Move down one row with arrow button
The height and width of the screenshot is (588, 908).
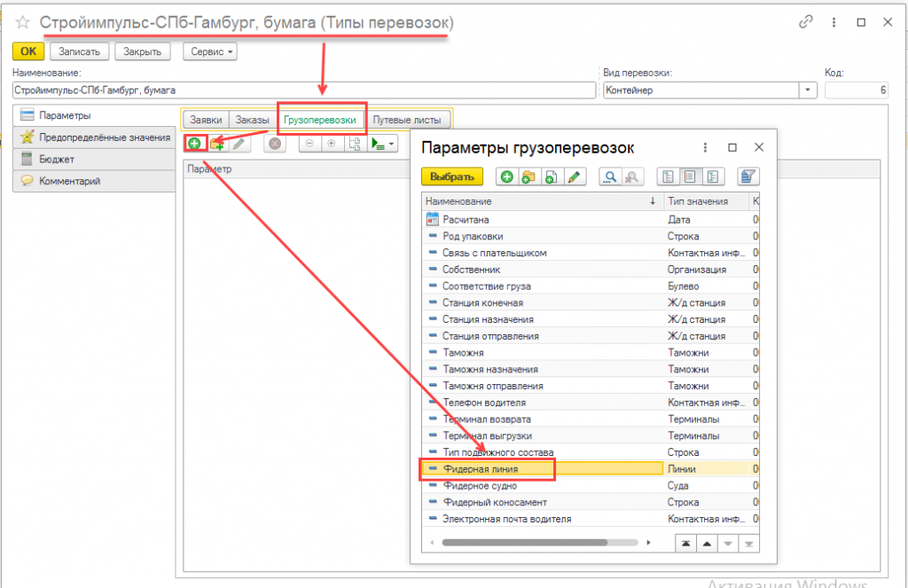click(728, 544)
